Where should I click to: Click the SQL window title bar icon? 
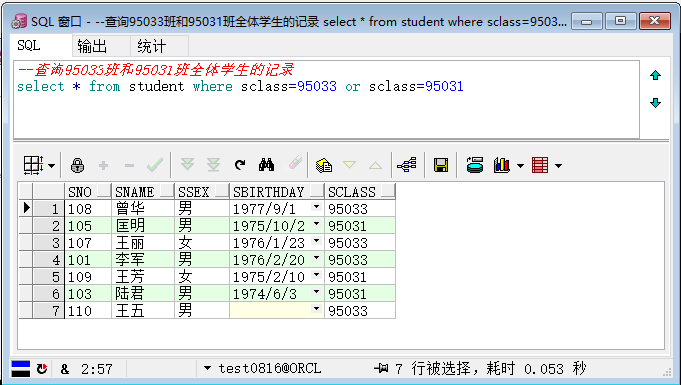point(19,21)
